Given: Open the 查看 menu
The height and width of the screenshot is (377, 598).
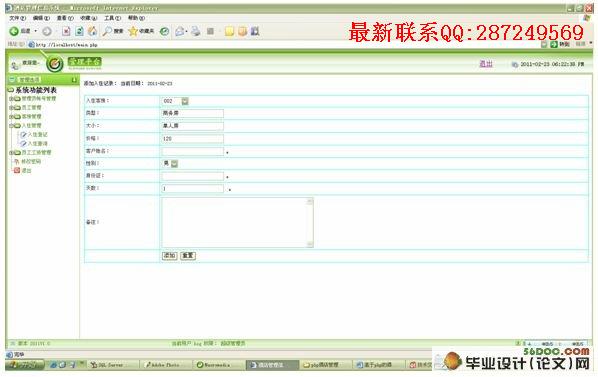Looking at the screenshot, I should (x=65, y=18).
